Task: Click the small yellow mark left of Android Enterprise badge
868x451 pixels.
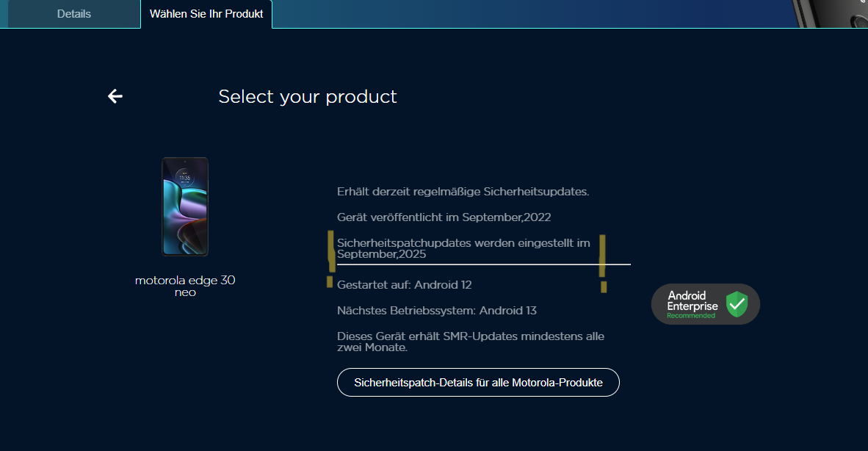Action: (604, 287)
